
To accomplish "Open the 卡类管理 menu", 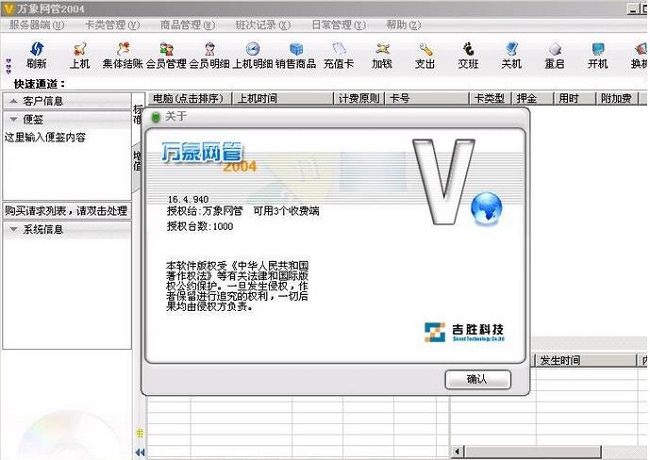I will [x=112, y=25].
